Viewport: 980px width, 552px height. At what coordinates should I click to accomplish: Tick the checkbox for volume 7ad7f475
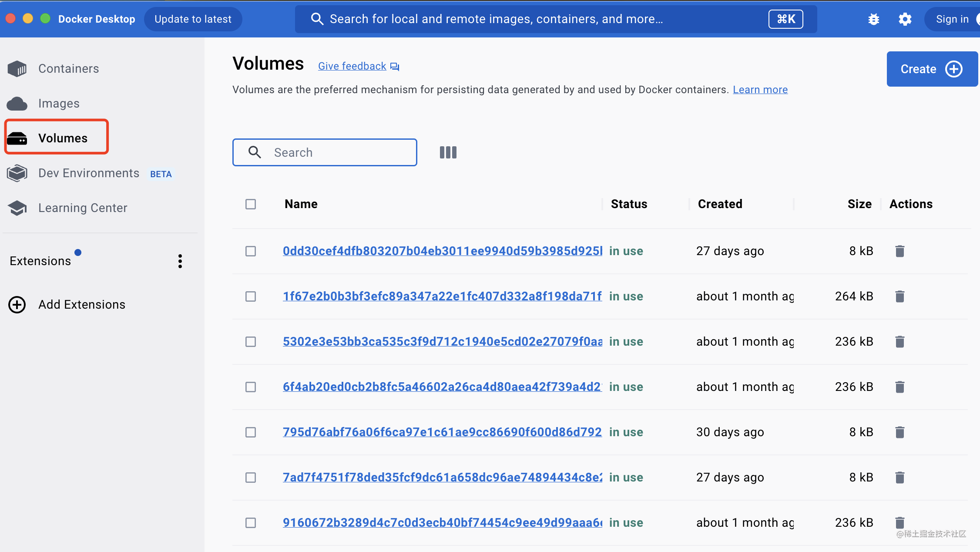pyautogui.click(x=251, y=478)
